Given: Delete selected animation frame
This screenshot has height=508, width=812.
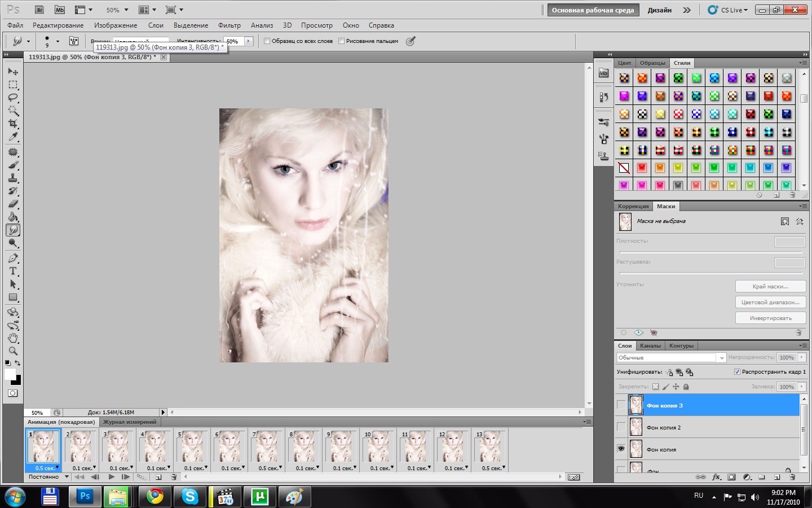Looking at the screenshot, I should (174, 477).
